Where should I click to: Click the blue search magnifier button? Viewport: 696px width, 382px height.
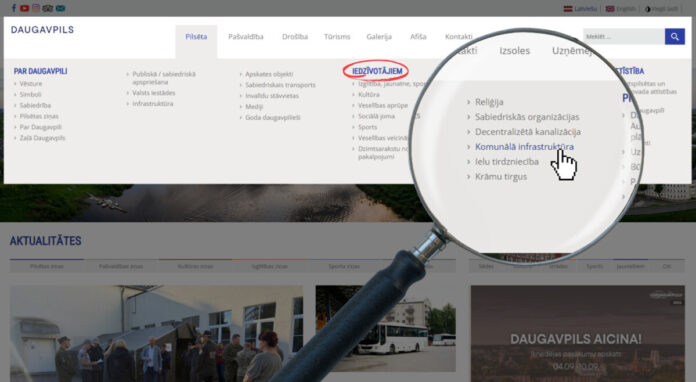point(674,36)
